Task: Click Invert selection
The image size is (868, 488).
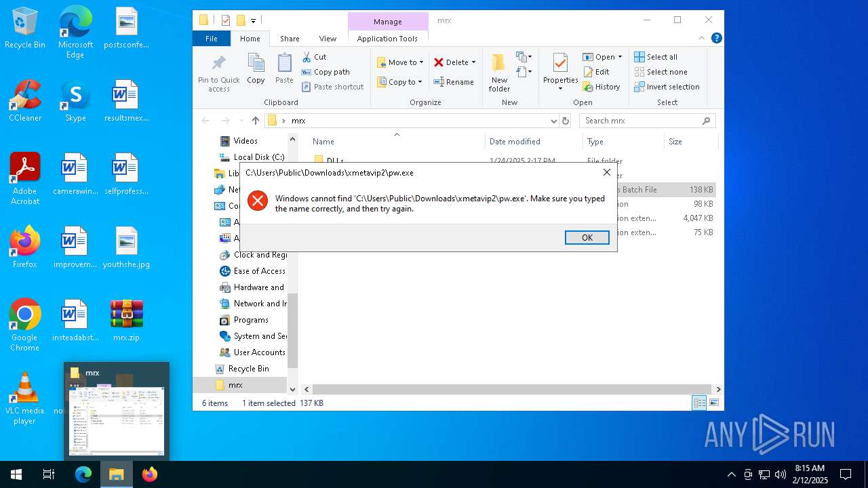Action: point(667,87)
